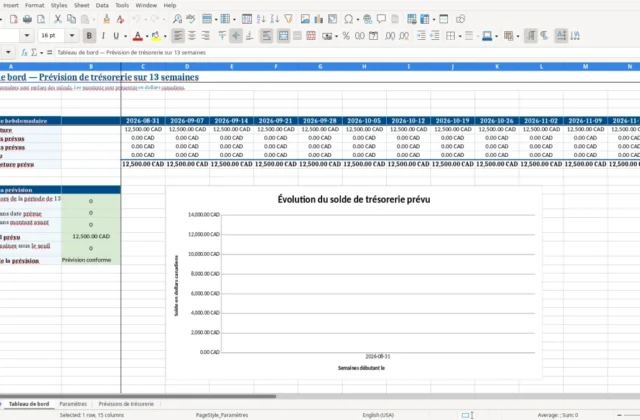
Task: Click the Function Wizard fx icon
Action: point(24,52)
